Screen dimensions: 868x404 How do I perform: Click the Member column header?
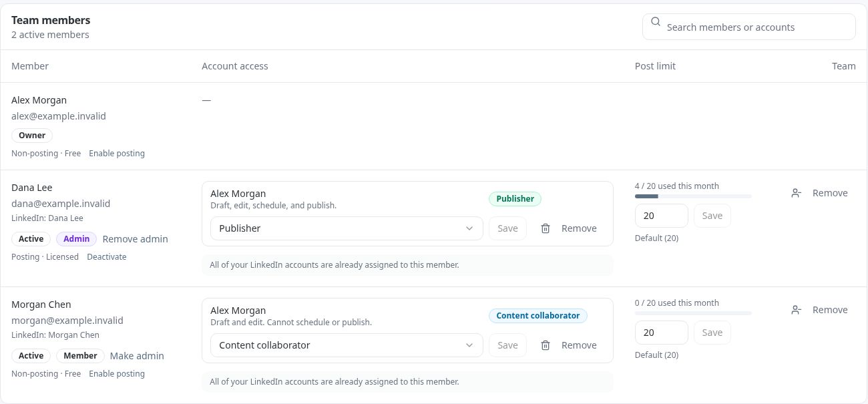click(30, 66)
